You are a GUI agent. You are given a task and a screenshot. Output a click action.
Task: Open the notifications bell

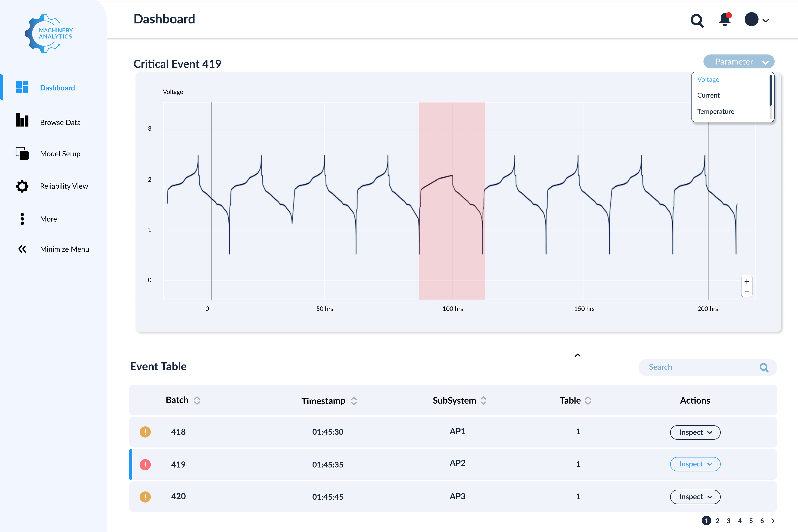725,20
